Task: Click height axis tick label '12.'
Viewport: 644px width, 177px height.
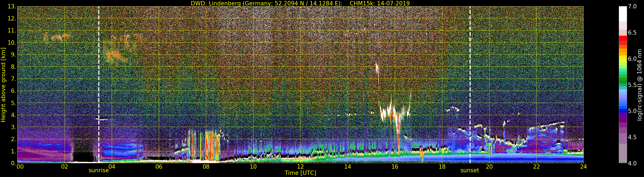Action: [x=12, y=18]
